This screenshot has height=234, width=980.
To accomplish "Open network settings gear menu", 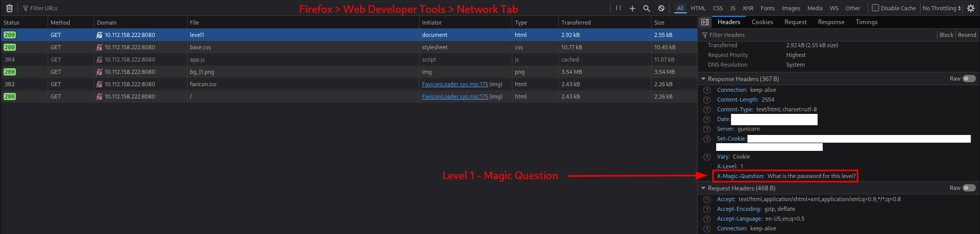I will pos(970,8).
